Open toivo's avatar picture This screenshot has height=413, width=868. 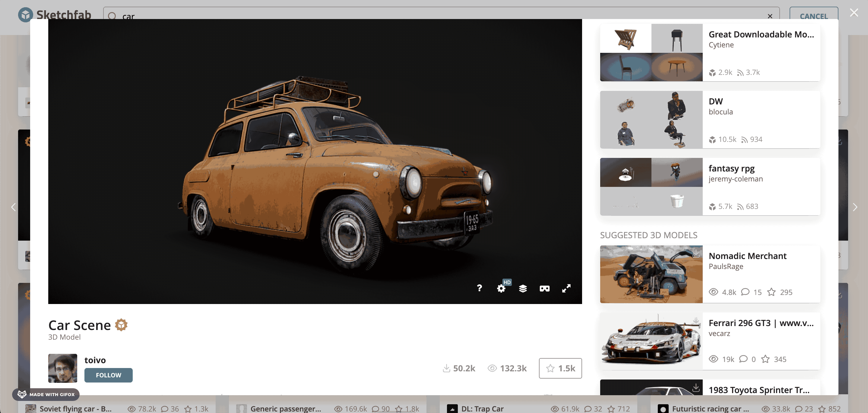(x=63, y=368)
